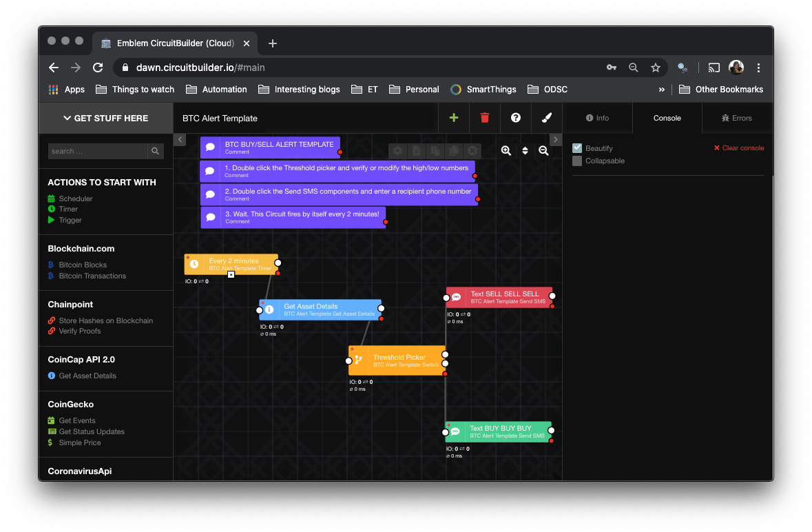812x532 pixels.
Task: Open the Interesting blogs bookmarks folder
Action: pyautogui.click(x=300, y=89)
